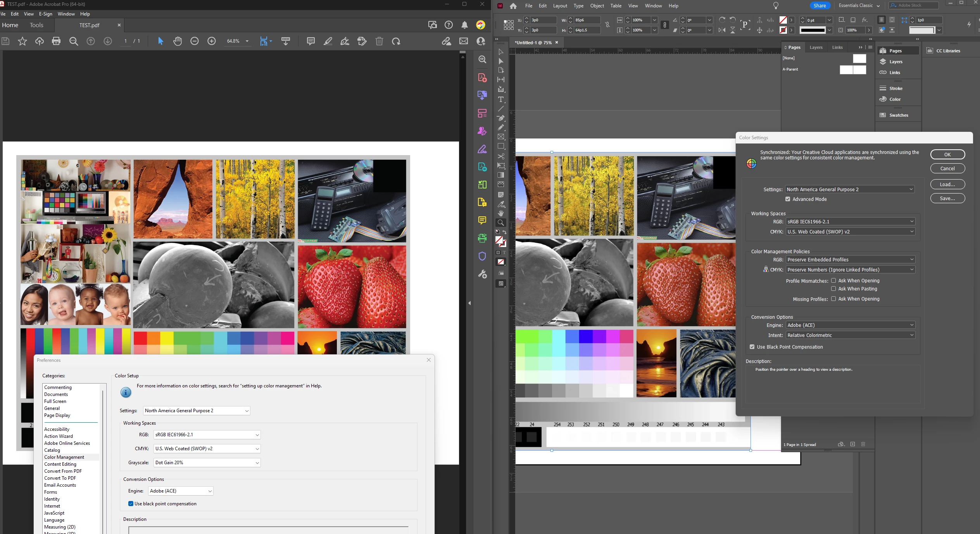Click the Delete trash icon in Acrobat

[379, 41]
